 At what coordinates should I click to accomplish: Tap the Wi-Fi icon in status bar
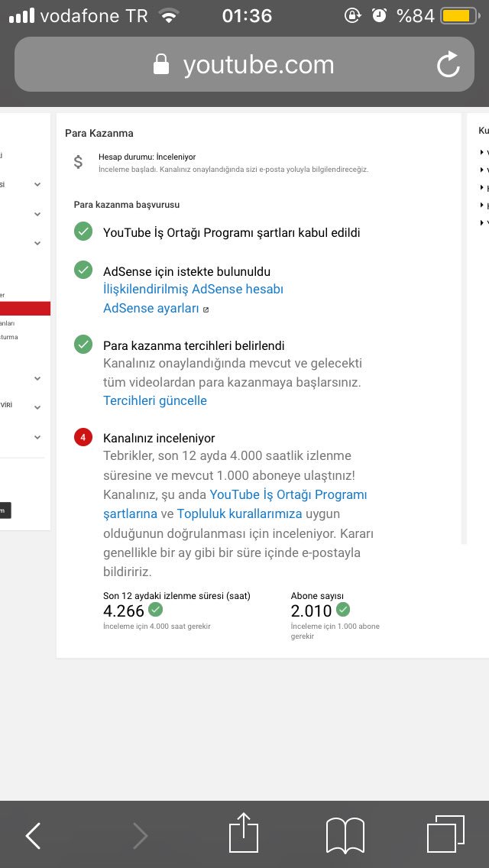pyautogui.click(x=168, y=15)
